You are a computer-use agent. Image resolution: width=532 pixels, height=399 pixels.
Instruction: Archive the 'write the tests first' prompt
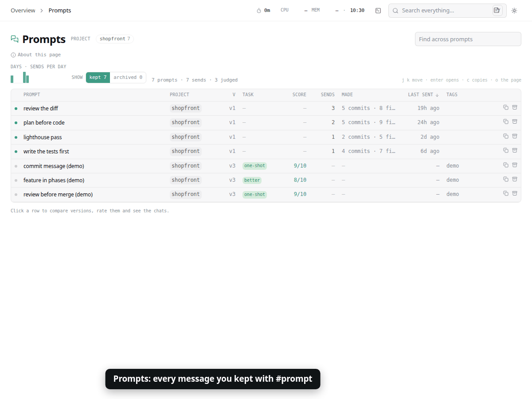tap(515, 150)
